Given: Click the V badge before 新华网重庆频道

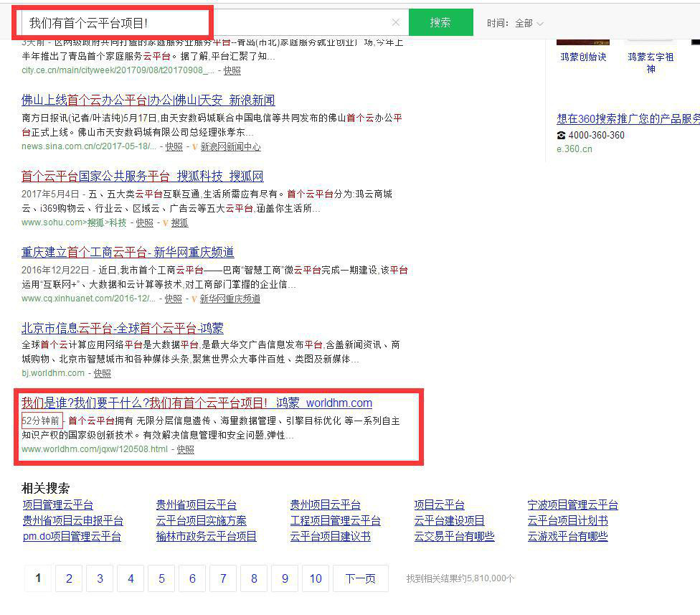Looking at the screenshot, I should coord(194,299).
